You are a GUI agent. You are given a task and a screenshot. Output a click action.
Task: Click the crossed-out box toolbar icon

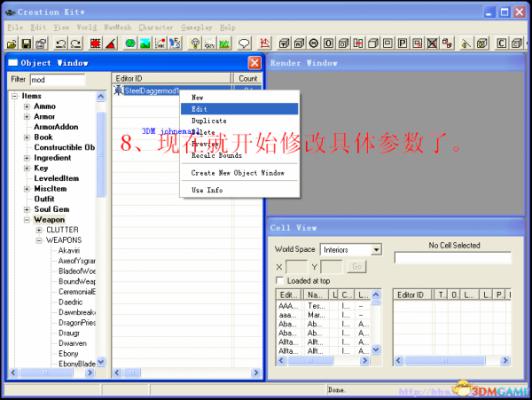point(432,43)
